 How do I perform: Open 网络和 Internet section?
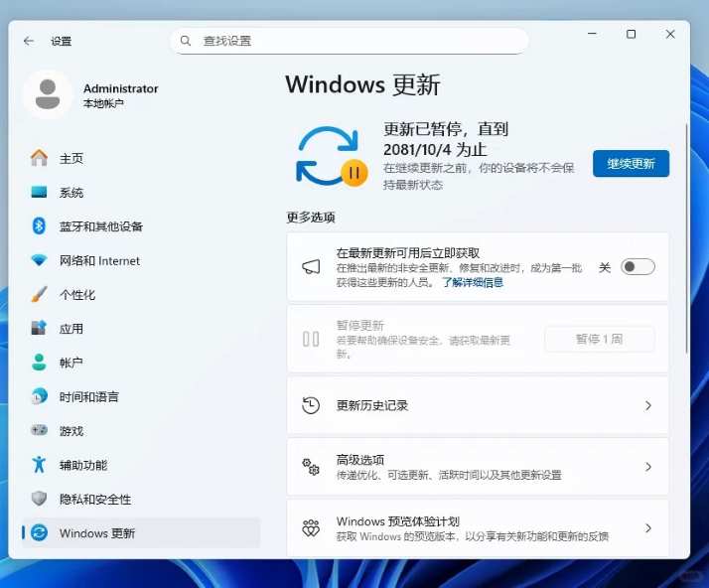pyautogui.click(x=141, y=260)
